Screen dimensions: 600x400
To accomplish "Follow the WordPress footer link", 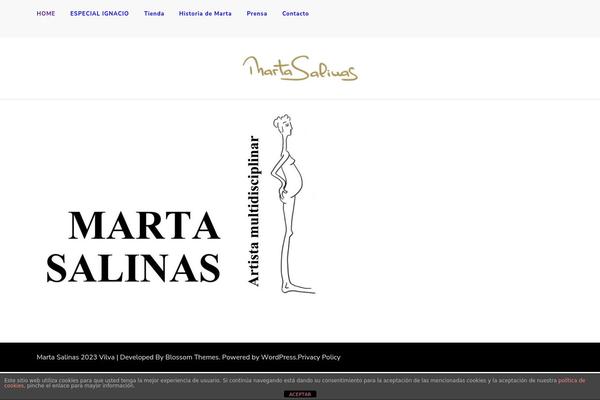I will 279,357.
